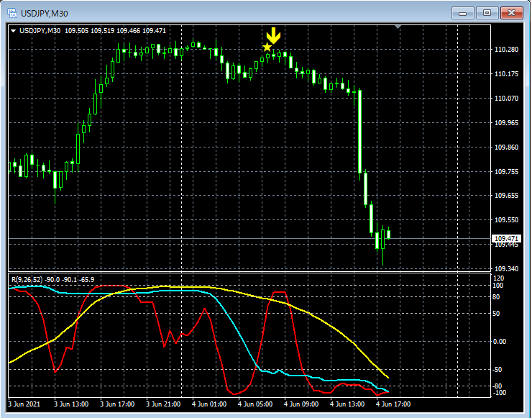Click the current price label 109.471
This screenshot has height=418, width=532.
(506, 238)
